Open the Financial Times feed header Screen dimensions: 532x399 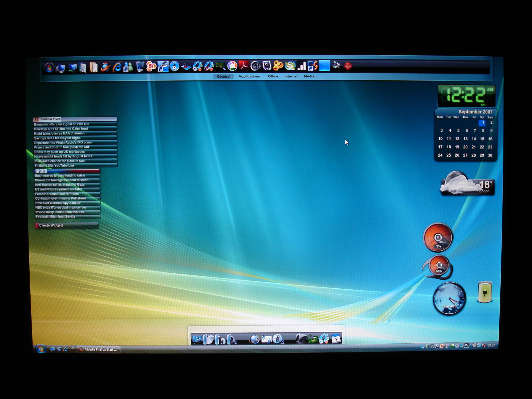point(75,119)
